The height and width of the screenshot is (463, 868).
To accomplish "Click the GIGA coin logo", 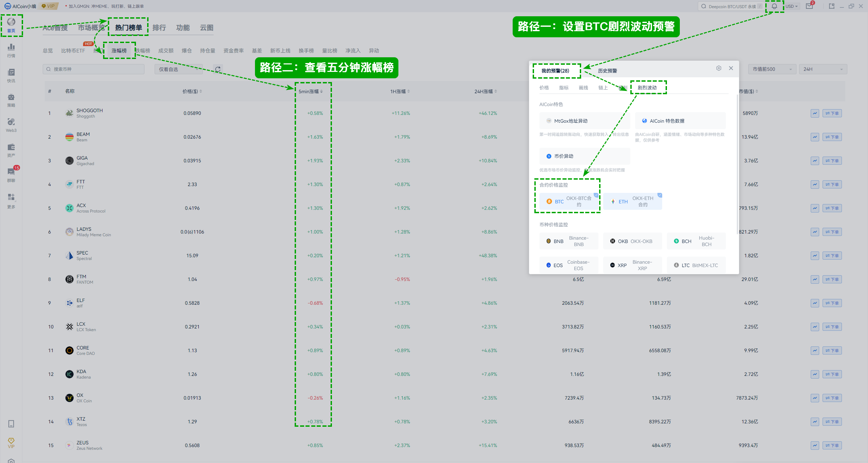I will coord(70,161).
